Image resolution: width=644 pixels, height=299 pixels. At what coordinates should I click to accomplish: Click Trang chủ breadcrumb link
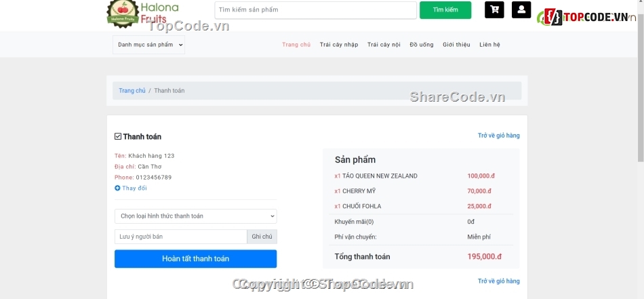(132, 91)
